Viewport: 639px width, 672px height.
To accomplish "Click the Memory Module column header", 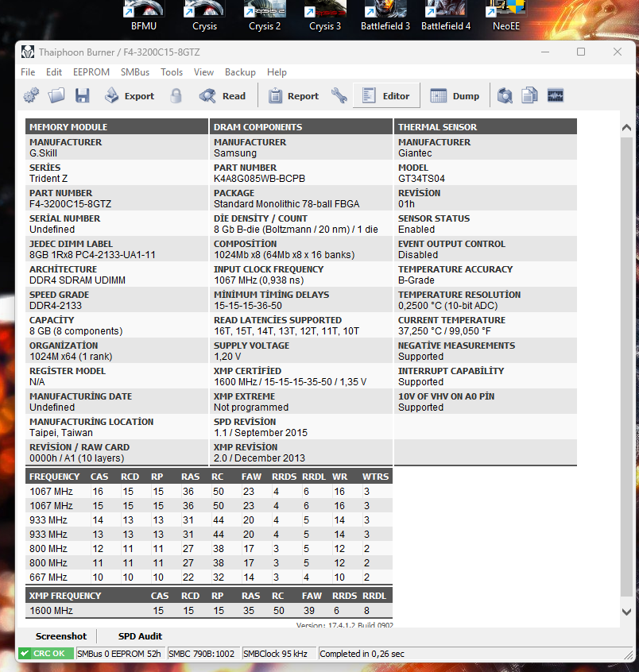I will pyautogui.click(x=117, y=127).
